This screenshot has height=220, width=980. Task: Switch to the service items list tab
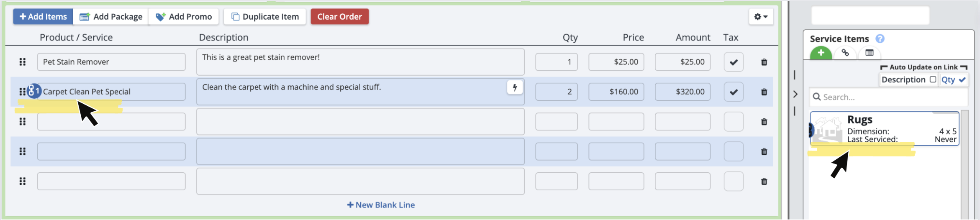click(869, 53)
